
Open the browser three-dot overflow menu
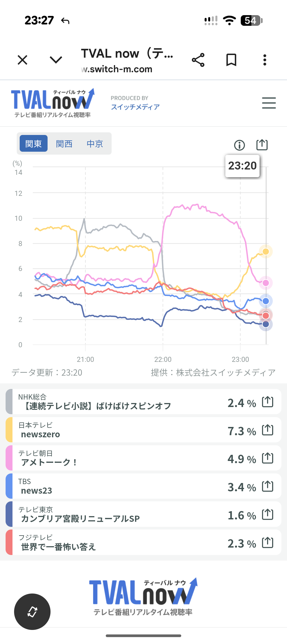pyautogui.click(x=265, y=60)
